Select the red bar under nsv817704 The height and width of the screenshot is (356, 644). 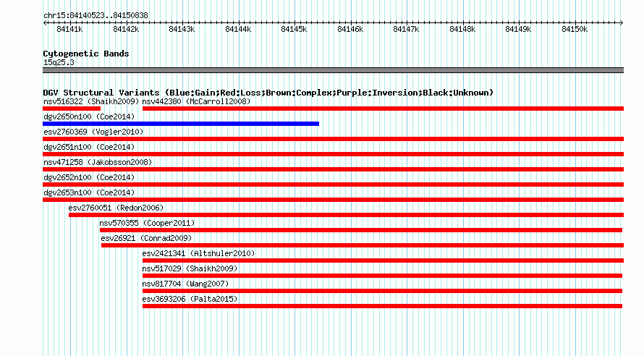tap(382, 291)
